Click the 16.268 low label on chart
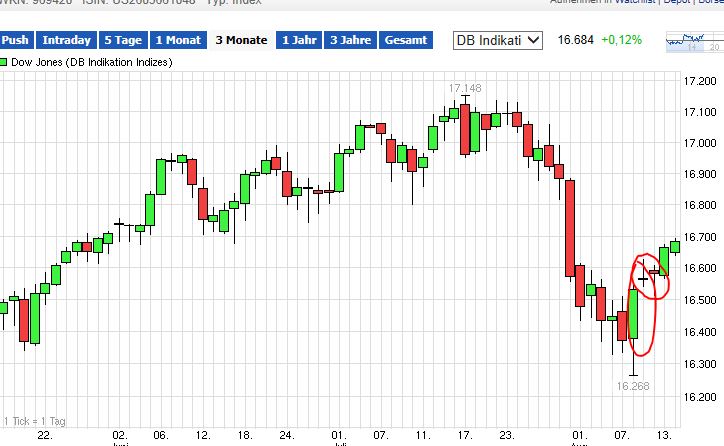The height and width of the screenshot is (446, 724). [633, 386]
